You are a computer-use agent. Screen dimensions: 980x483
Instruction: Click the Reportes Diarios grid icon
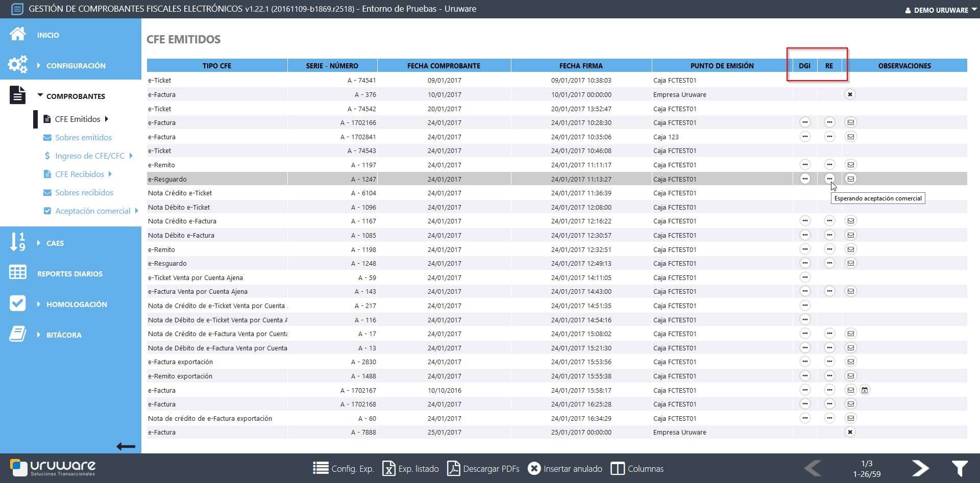[x=18, y=272]
